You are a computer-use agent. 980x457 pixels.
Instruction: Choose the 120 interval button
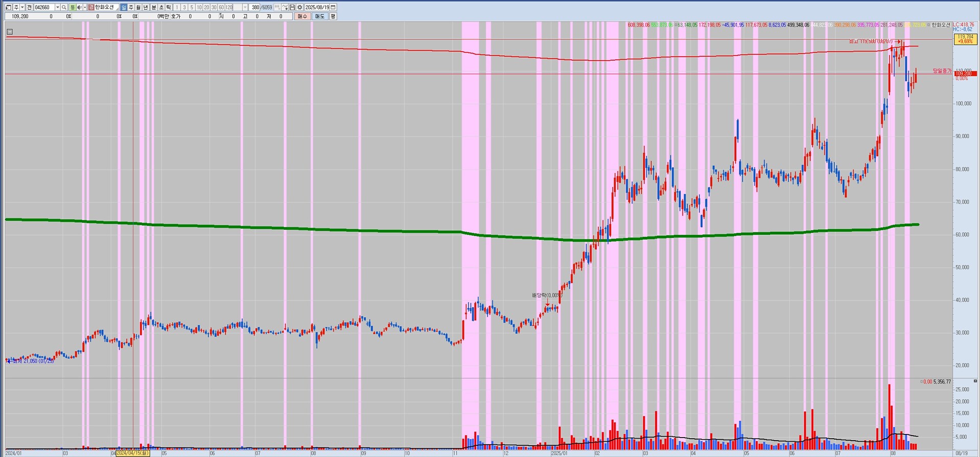229,7
